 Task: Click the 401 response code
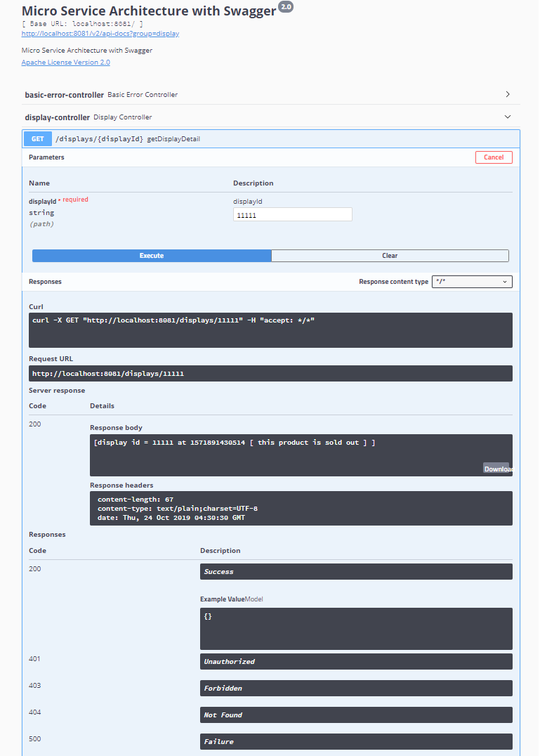click(34, 658)
